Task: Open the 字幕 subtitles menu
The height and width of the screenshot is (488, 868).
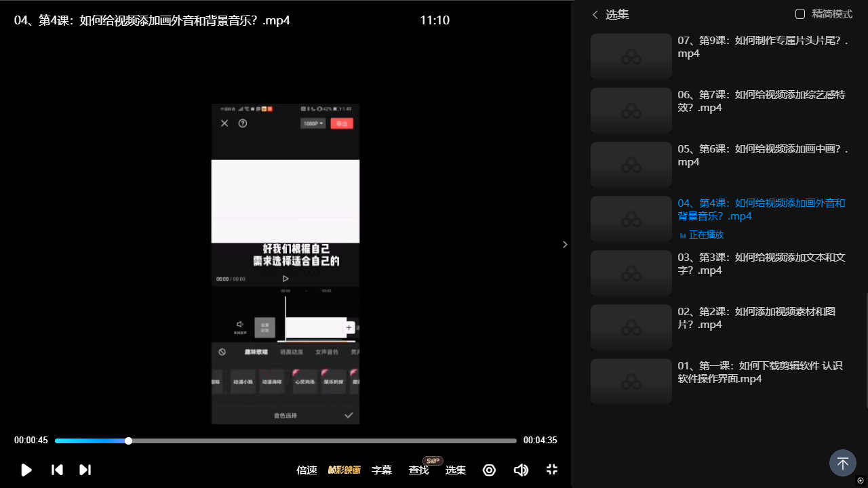Action: point(382,470)
